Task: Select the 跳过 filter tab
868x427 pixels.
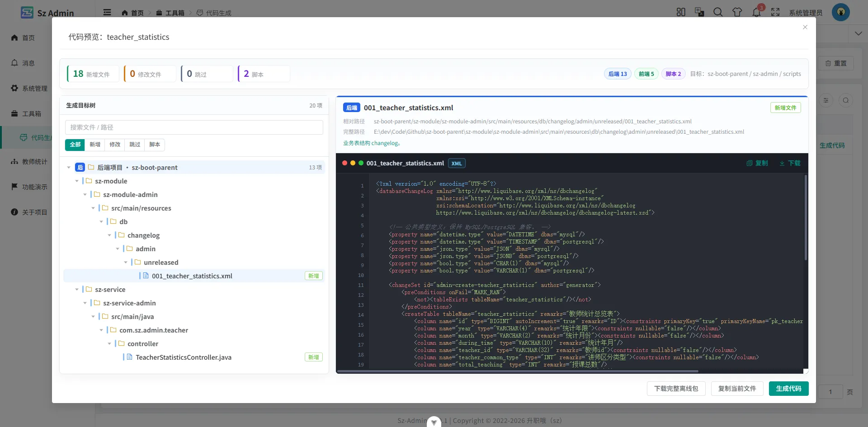Action: (135, 145)
